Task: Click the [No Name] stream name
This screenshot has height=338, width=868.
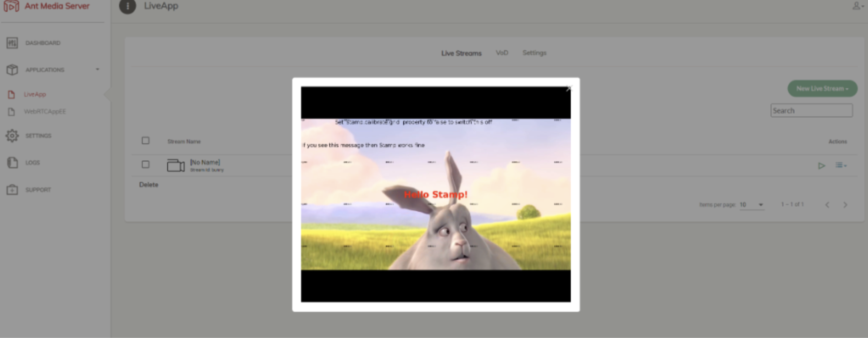Action: (x=205, y=162)
